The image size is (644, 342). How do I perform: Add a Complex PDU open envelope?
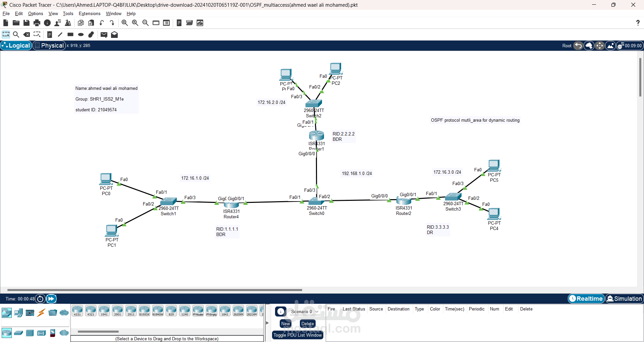114,35
